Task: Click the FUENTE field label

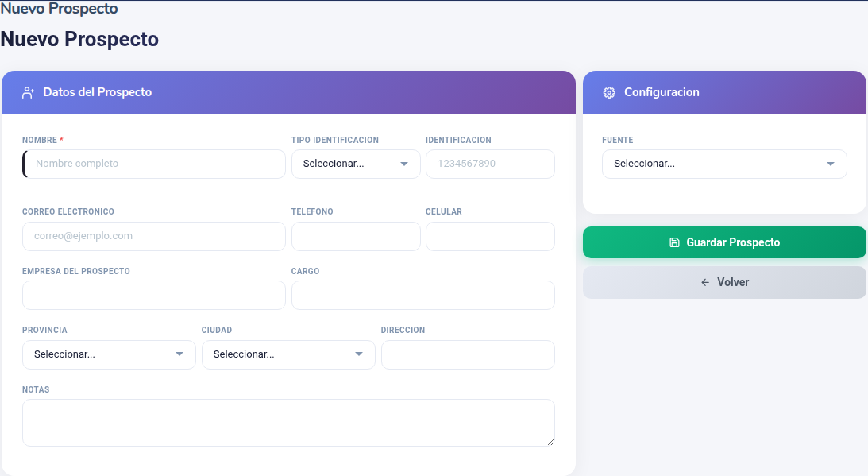Action: click(617, 140)
